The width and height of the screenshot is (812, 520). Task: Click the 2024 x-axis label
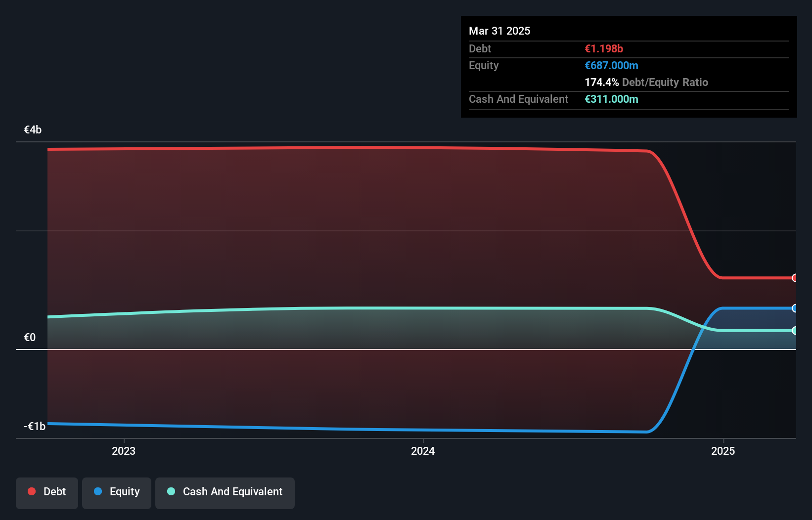[423, 451]
